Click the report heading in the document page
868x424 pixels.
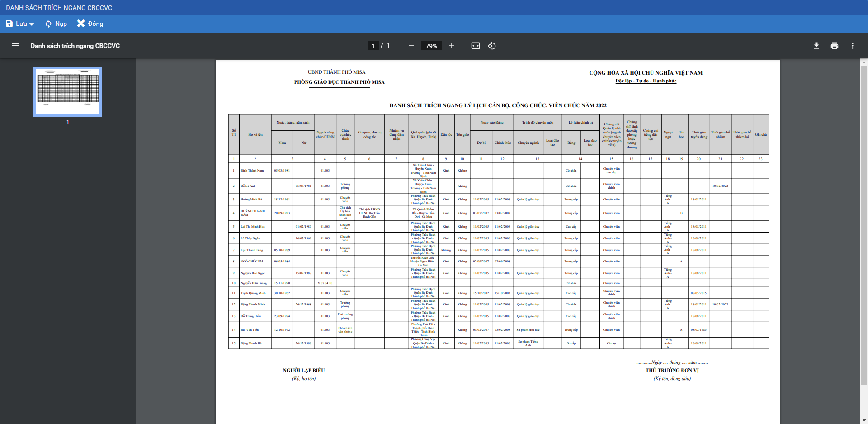[x=498, y=105]
